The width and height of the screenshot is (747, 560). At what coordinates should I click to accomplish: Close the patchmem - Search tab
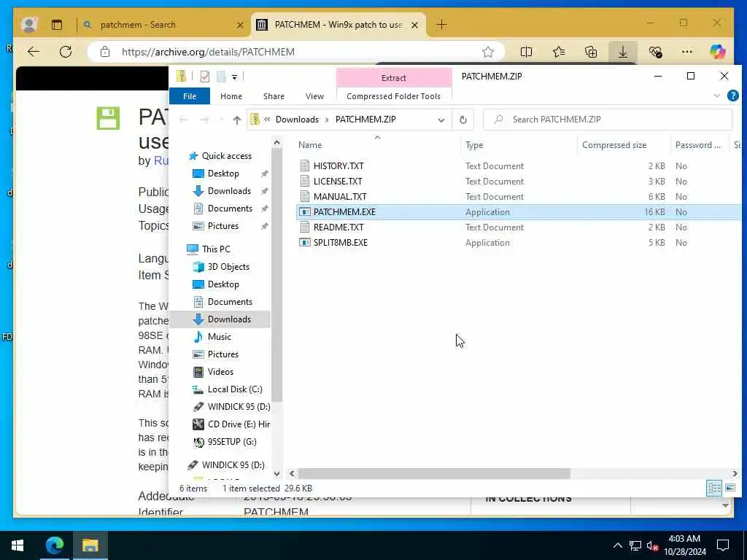click(x=240, y=25)
